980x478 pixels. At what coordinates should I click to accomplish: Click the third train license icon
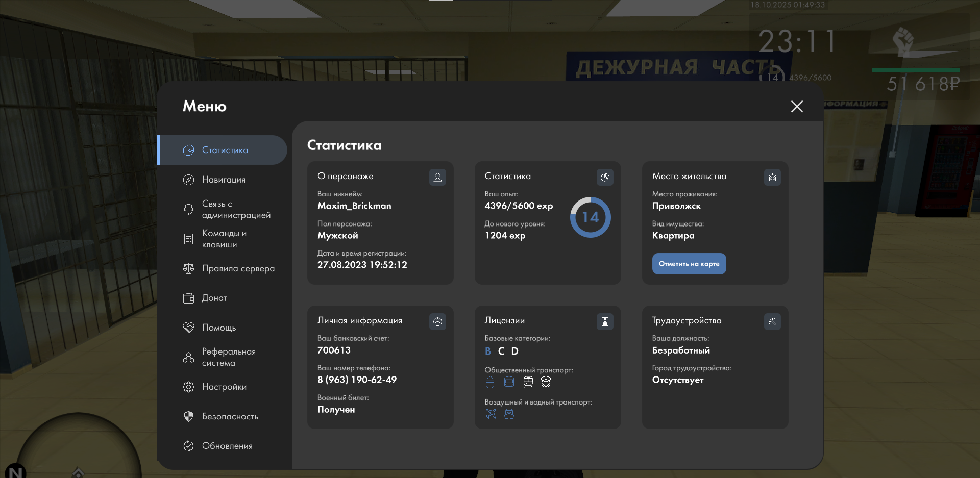click(528, 382)
